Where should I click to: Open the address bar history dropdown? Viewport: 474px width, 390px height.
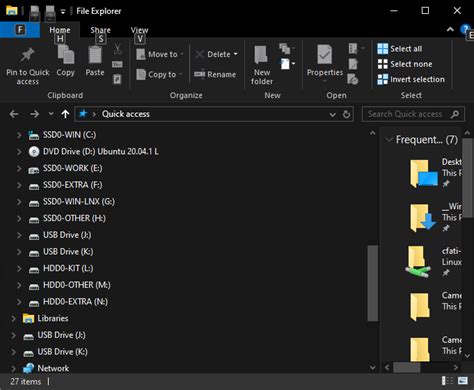point(332,115)
